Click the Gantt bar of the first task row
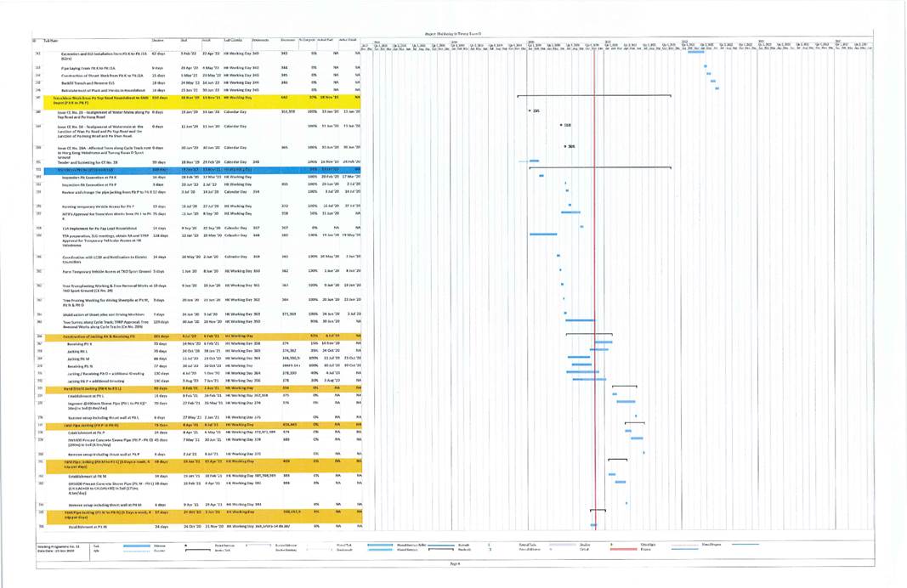 (696, 52)
